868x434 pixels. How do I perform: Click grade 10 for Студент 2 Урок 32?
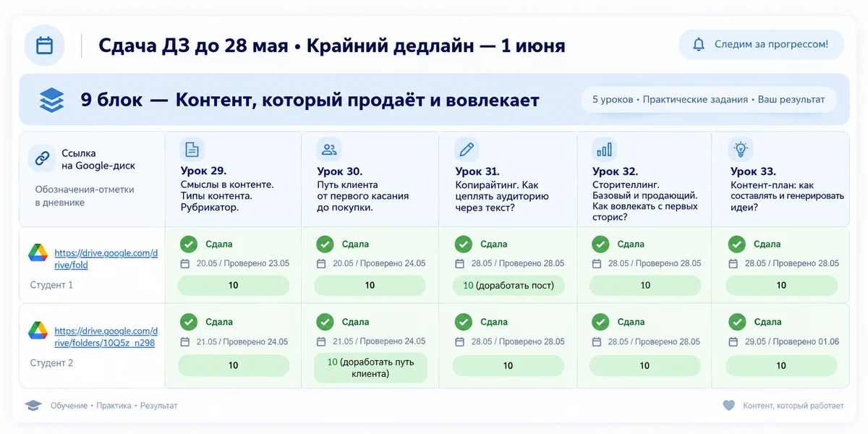click(x=644, y=365)
